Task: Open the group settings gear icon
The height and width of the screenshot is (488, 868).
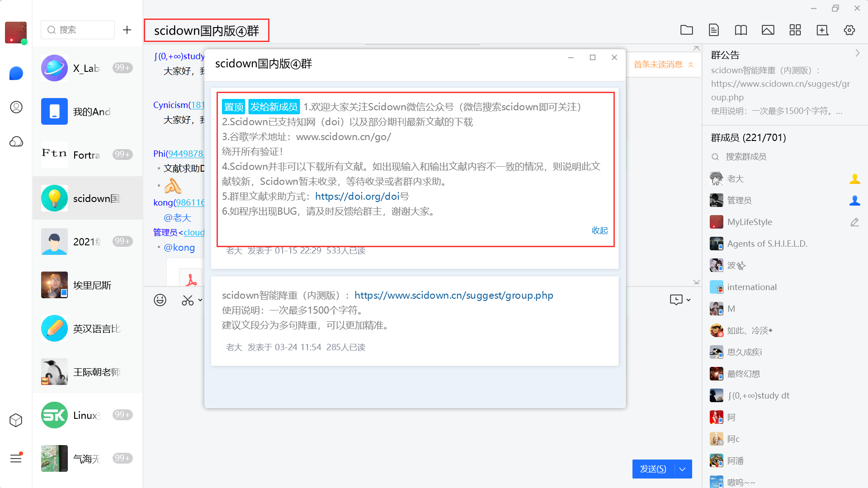Action: point(849,30)
